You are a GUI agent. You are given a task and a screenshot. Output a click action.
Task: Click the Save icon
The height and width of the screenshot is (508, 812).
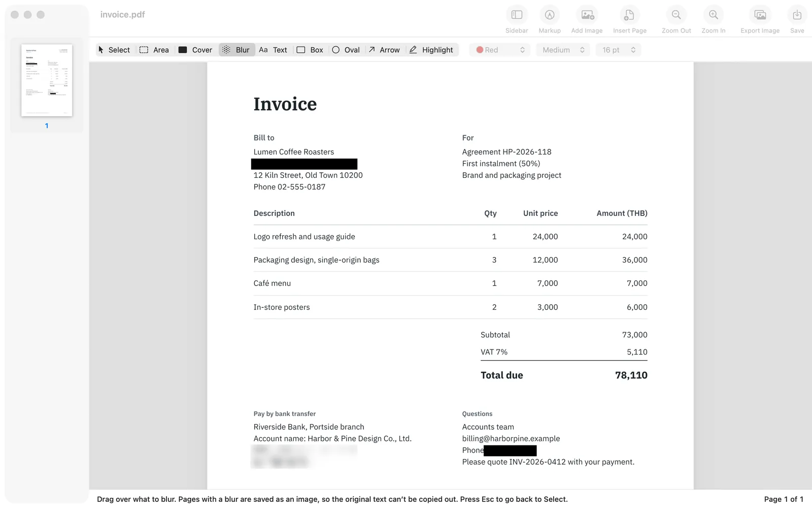[797, 15]
